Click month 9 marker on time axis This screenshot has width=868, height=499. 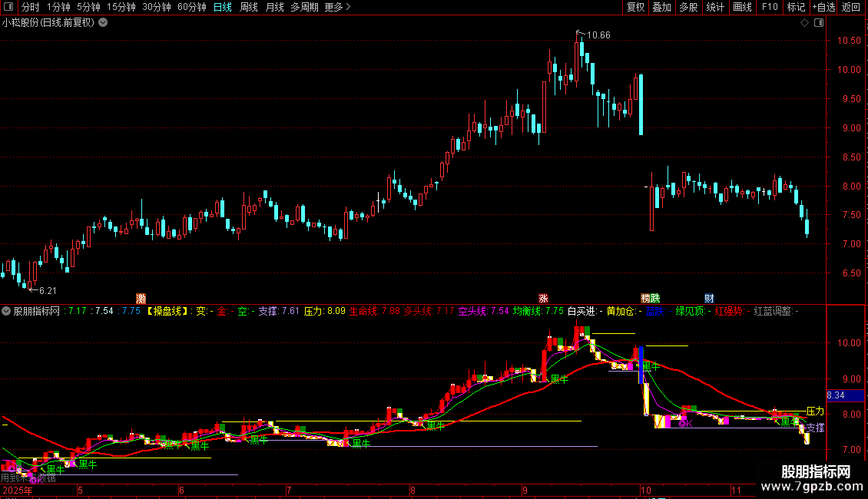(x=525, y=491)
